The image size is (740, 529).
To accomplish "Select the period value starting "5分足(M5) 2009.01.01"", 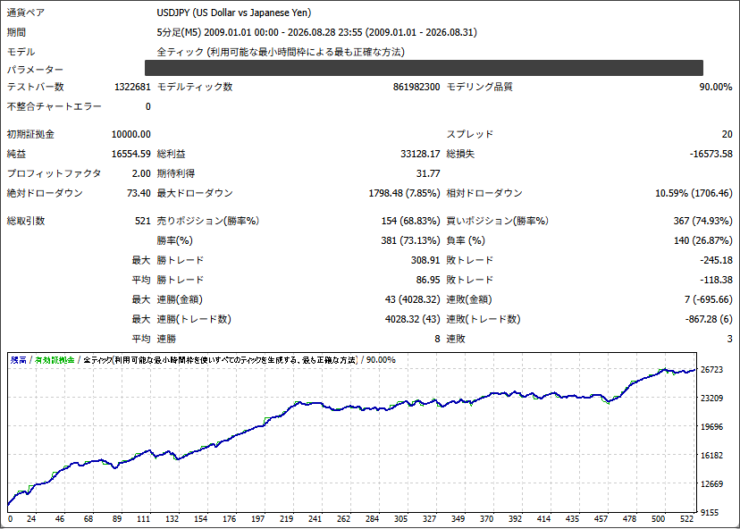I will point(317,33).
